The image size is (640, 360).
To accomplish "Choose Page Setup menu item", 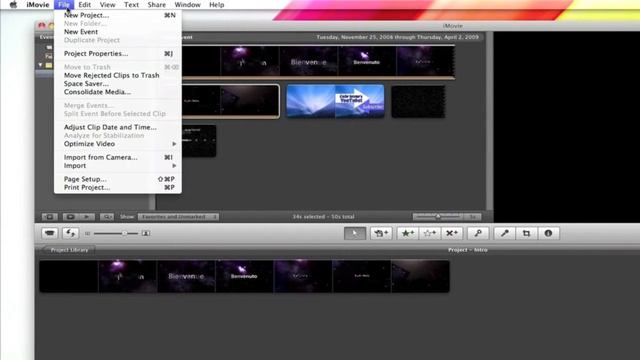I will click(118, 179).
